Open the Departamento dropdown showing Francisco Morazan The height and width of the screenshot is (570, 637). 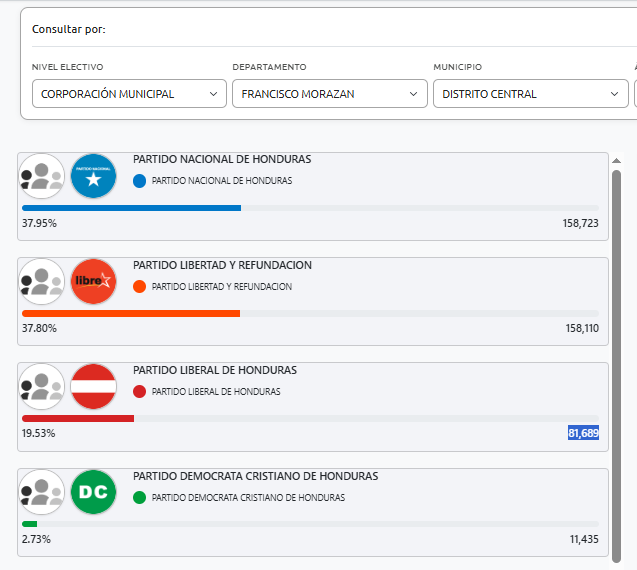click(329, 94)
